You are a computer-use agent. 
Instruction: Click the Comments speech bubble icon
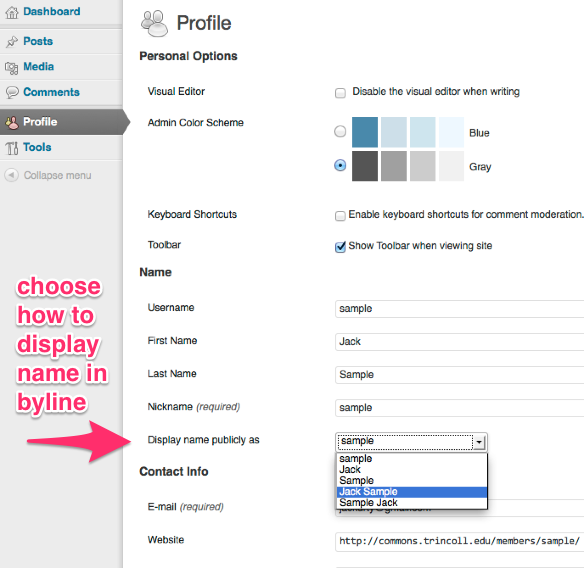coord(12,92)
